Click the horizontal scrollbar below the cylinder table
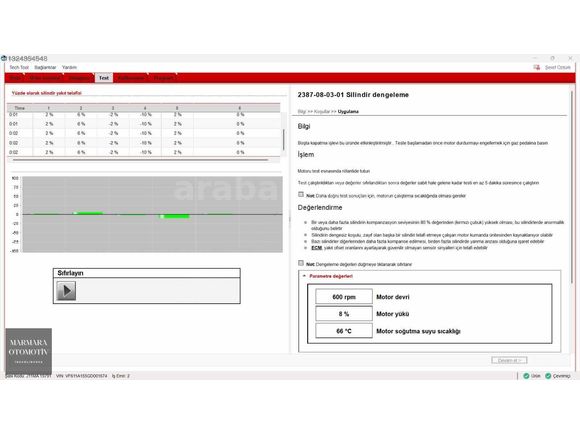This screenshot has width=580, height=435. [x=141, y=160]
